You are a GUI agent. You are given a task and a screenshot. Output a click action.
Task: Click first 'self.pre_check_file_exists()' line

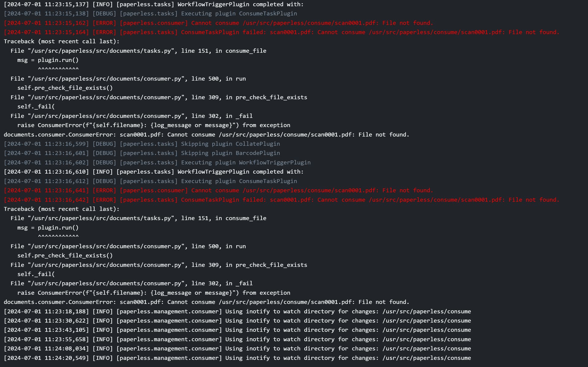coord(65,88)
